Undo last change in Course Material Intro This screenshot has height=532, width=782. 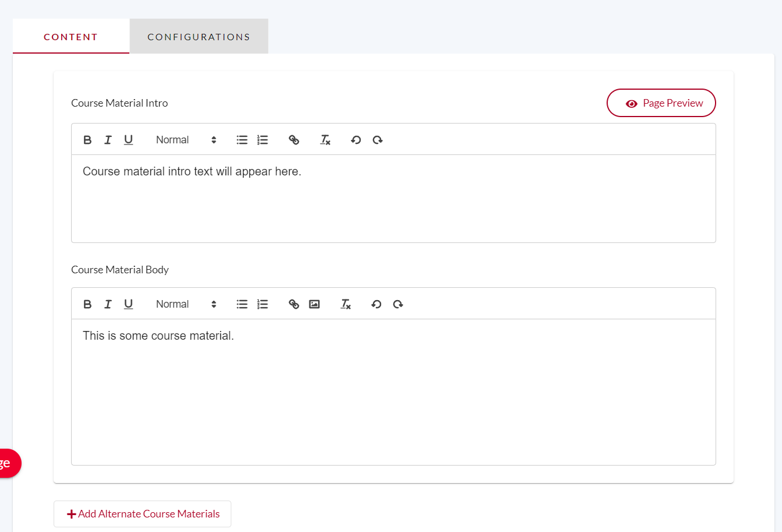point(356,140)
